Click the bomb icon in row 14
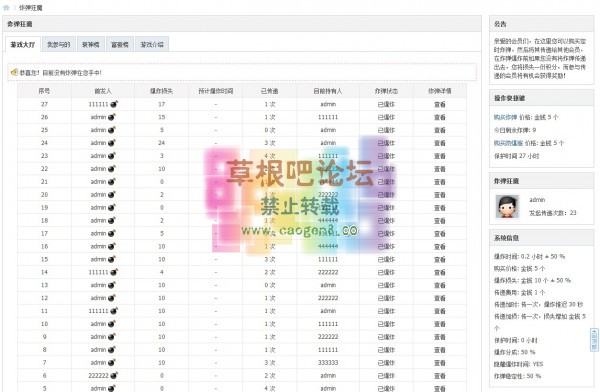The width and height of the screenshot is (600, 392). [114, 272]
